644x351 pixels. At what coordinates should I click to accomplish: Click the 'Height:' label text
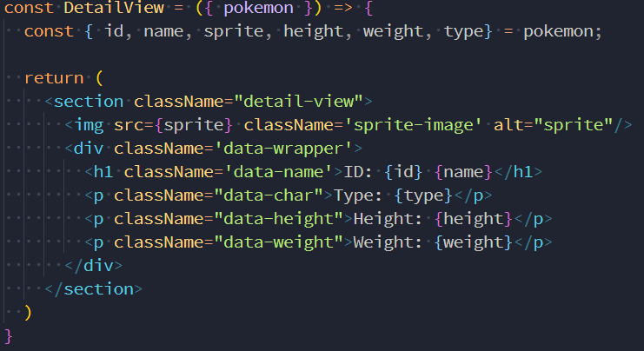[388, 219]
